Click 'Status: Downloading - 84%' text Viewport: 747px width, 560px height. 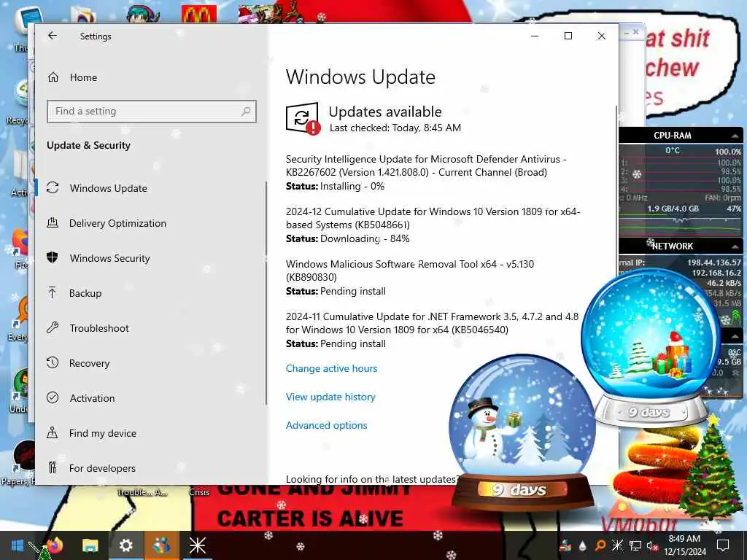(348, 238)
